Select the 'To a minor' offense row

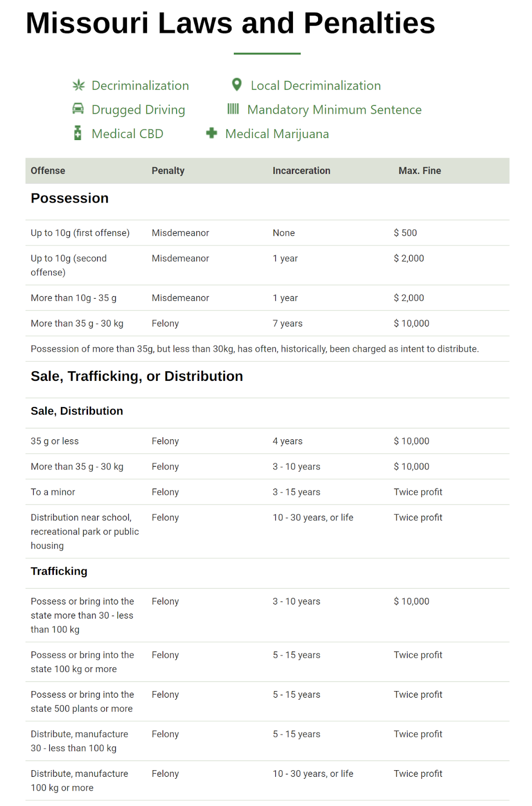tap(267, 492)
